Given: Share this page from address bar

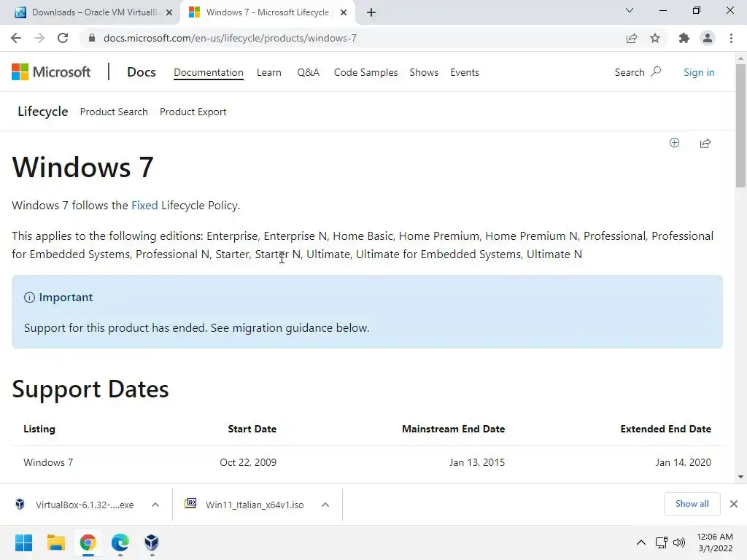Looking at the screenshot, I should (632, 38).
